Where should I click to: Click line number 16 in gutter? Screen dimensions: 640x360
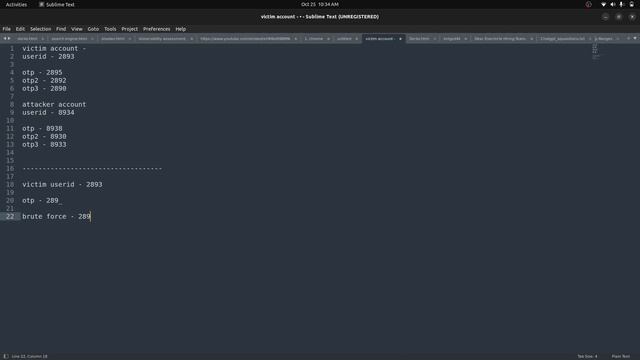[10, 169]
